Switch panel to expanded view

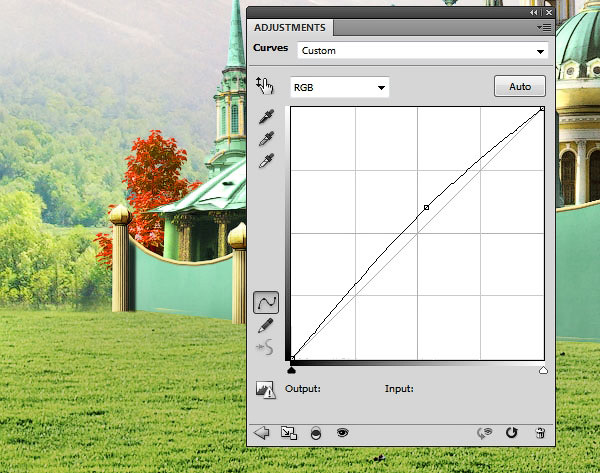tap(289, 433)
